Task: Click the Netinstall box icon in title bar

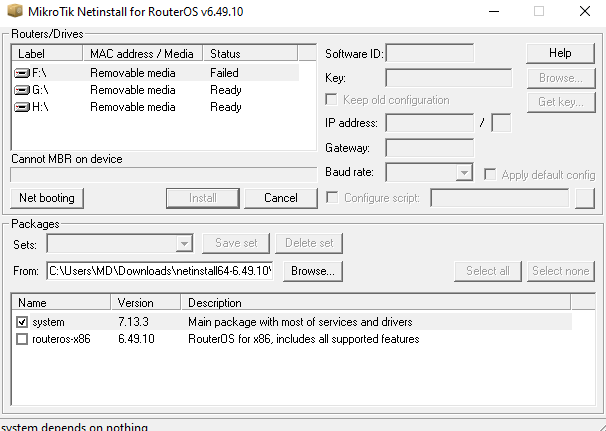Action: point(15,11)
